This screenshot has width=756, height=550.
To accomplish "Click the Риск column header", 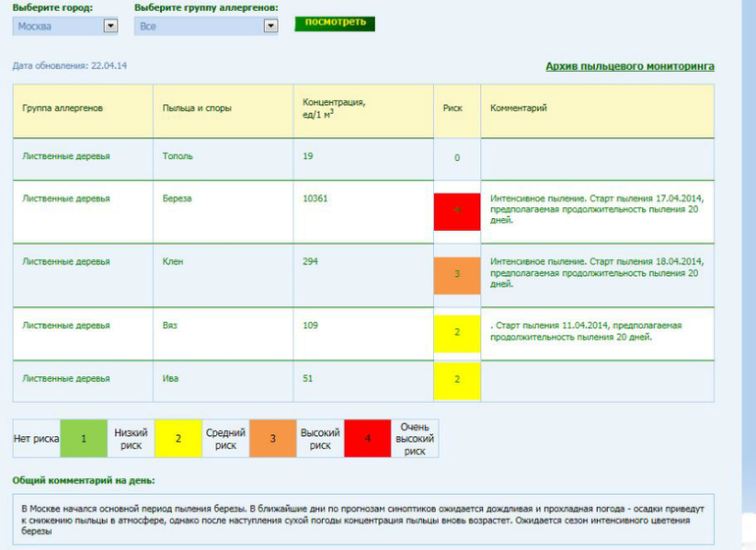I will tap(453, 108).
